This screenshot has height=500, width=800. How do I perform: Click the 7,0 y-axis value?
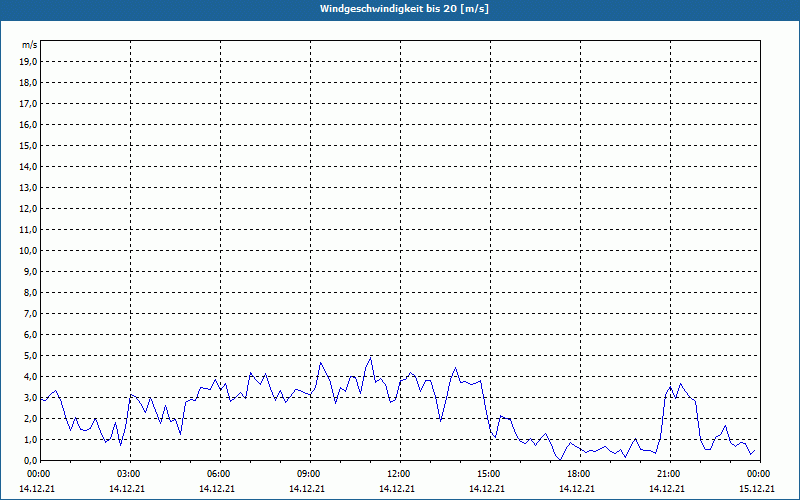point(30,313)
